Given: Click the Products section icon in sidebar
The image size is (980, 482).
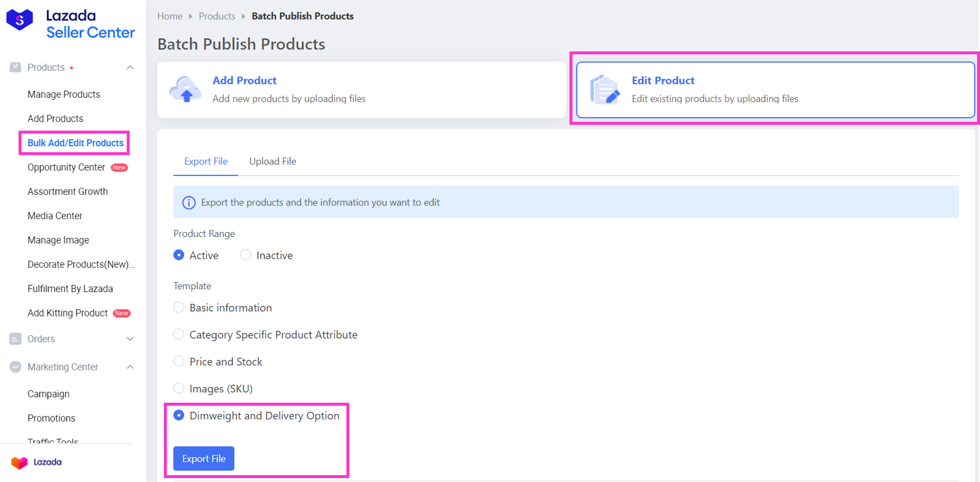Looking at the screenshot, I should click(15, 68).
